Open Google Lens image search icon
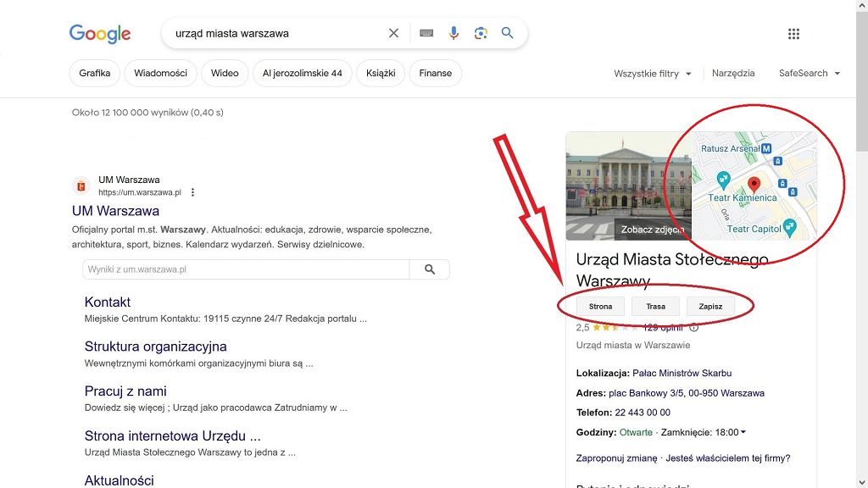868x488 pixels. coord(481,33)
